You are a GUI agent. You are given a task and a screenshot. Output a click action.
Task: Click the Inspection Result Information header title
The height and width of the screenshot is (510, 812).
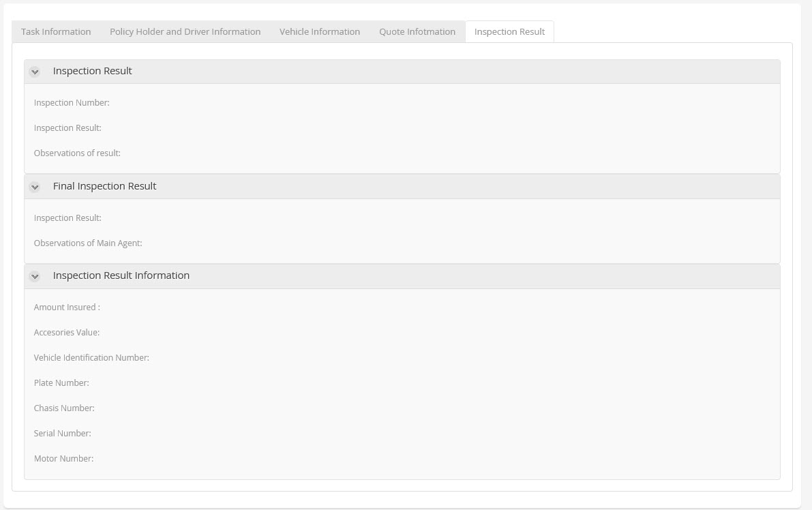[121, 275]
